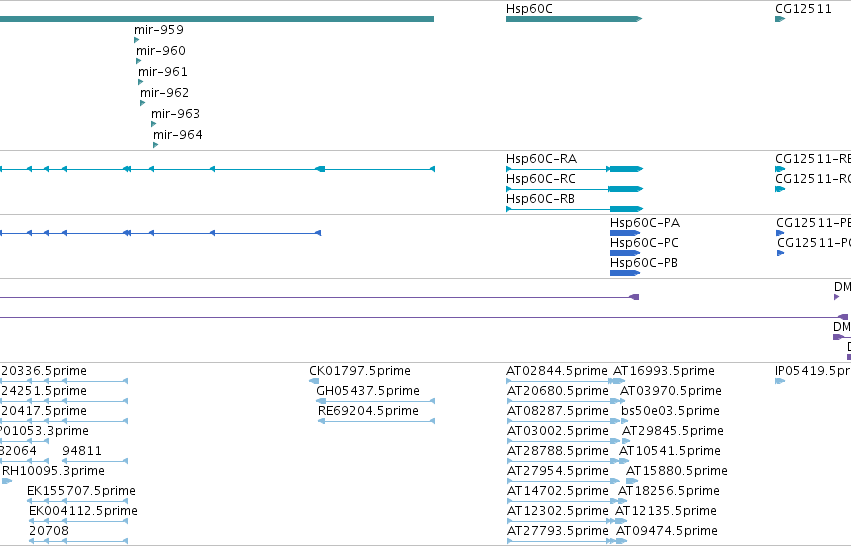Select the GH05437.5prime EST alignment

376,401
